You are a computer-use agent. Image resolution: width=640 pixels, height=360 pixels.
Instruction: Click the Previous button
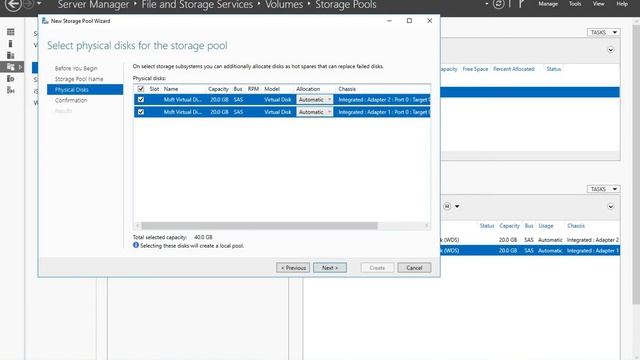(293, 268)
